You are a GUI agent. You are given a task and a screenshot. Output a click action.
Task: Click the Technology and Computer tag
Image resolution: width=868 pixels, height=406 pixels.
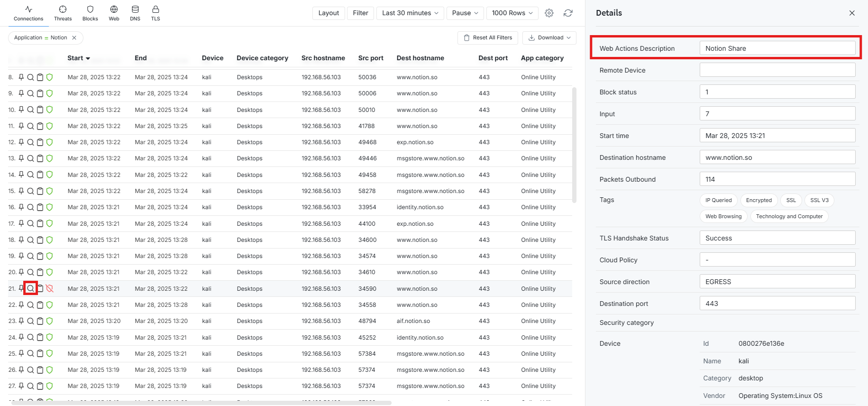point(789,216)
